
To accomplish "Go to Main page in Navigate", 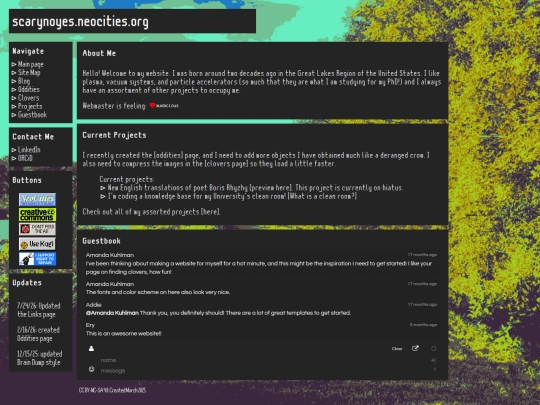I will pyautogui.click(x=31, y=64).
